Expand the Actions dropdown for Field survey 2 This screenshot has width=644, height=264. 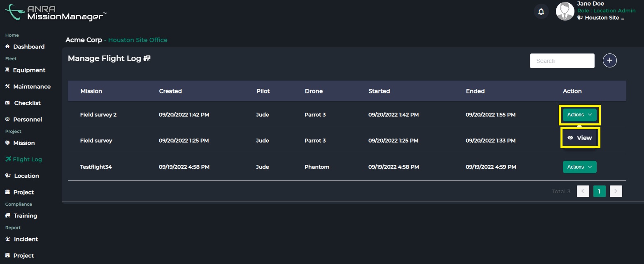coord(579,115)
